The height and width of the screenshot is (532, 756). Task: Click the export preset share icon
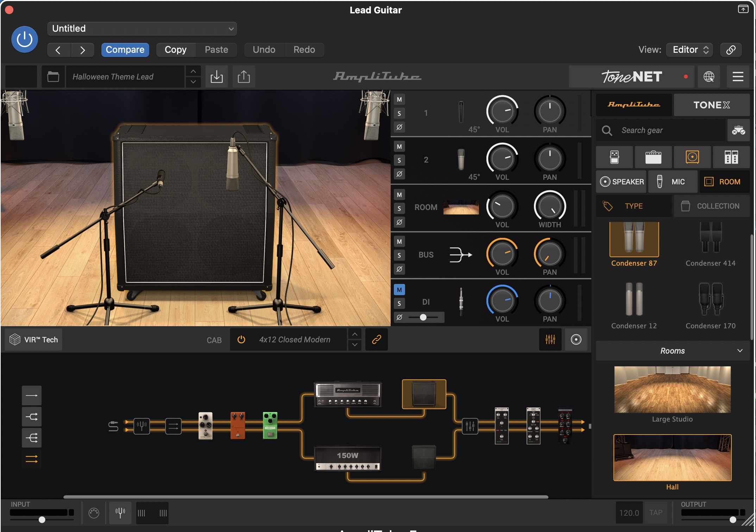point(244,77)
